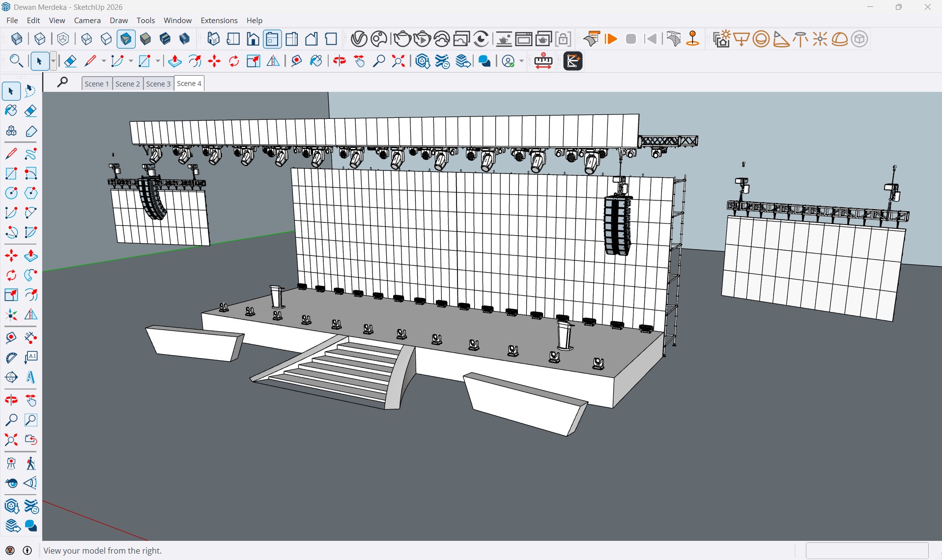
Task: Open the V-Ray Asset Editor
Action: click(359, 39)
